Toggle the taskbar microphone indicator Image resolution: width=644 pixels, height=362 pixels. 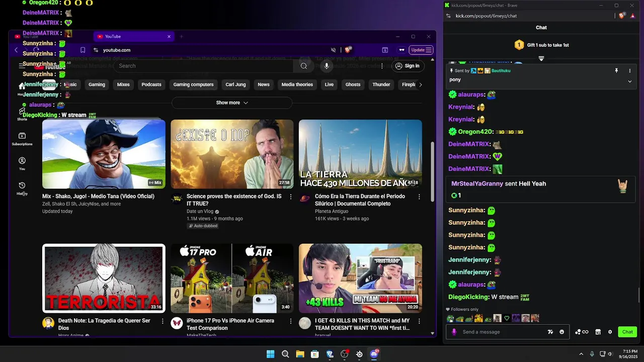[592, 354]
